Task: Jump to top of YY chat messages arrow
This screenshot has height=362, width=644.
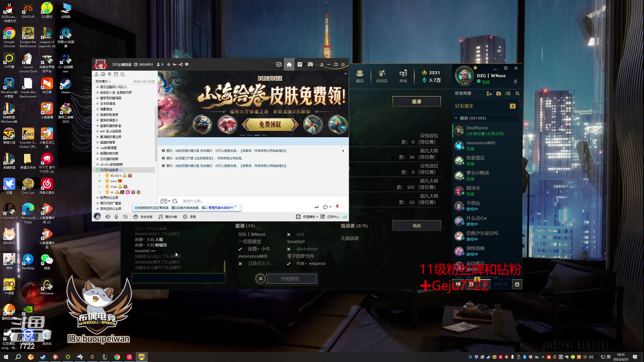Action: (x=343, y=151)
